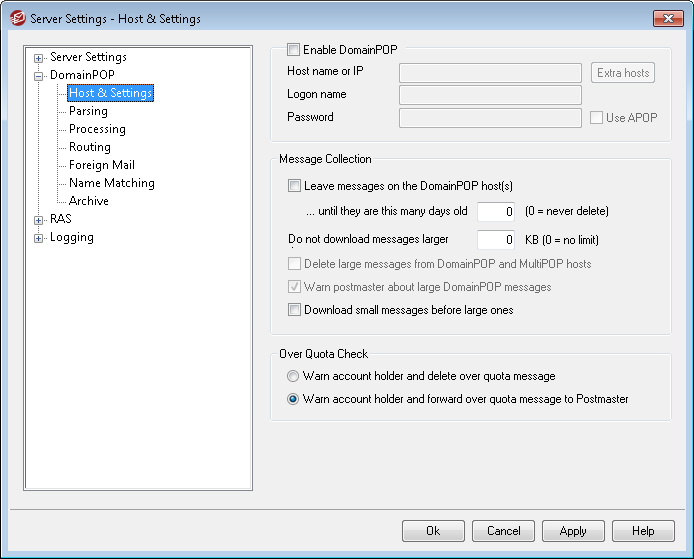Click the KB size limit field
694x559 pixels.
pos(495,240)
